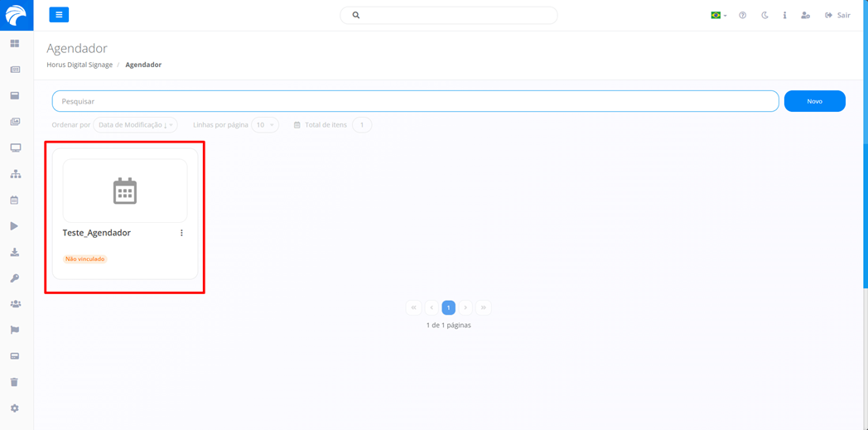The height and width of the screenshot is (430, 868).
Task: Open the rows-per-page dropdown showing 10
Action: point(265,125)
